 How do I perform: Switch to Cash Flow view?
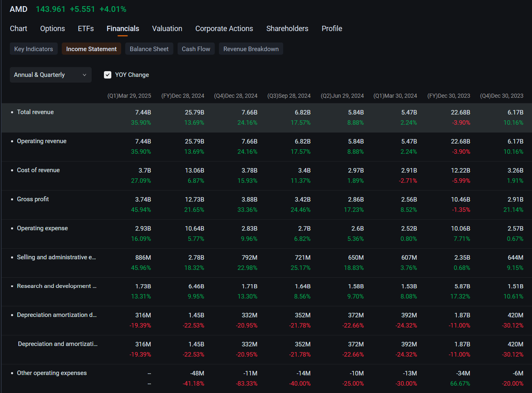coord(196,49)
